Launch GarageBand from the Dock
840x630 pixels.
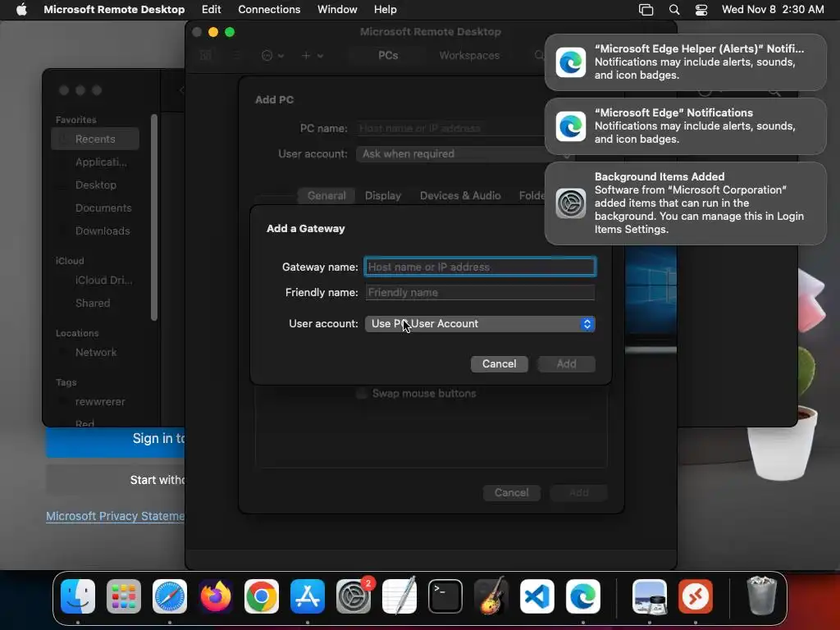pyautogui.click(x=491, y=596)
